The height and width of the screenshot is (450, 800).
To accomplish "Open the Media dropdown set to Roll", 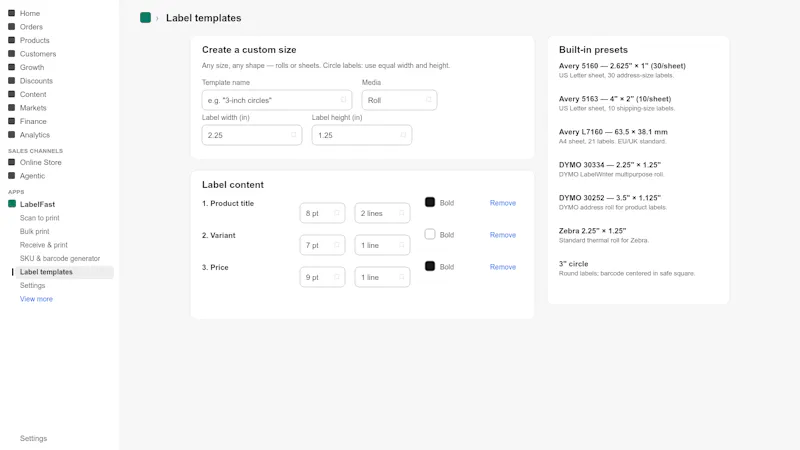I will pyautogui.click(x=399, y=100).
